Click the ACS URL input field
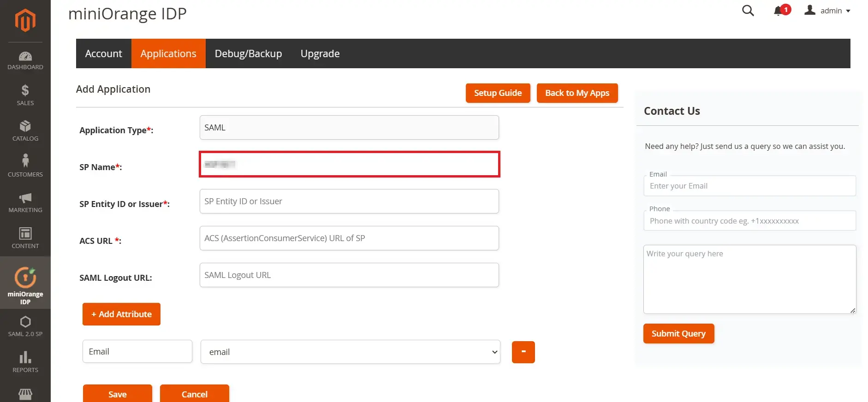Image resolution: width=868 pixels, height=402 pixels. pyautogui.click(x=349, y=238)
